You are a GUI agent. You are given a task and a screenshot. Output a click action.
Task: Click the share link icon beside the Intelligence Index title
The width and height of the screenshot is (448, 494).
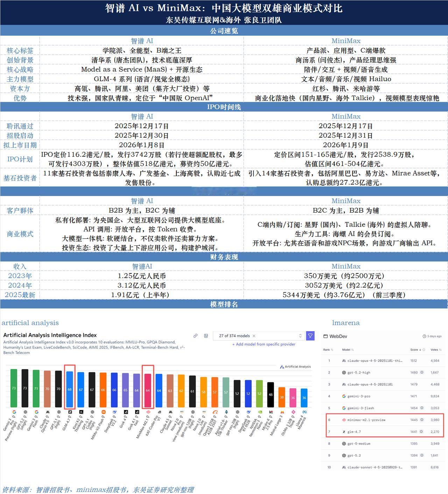coord(195,335)
